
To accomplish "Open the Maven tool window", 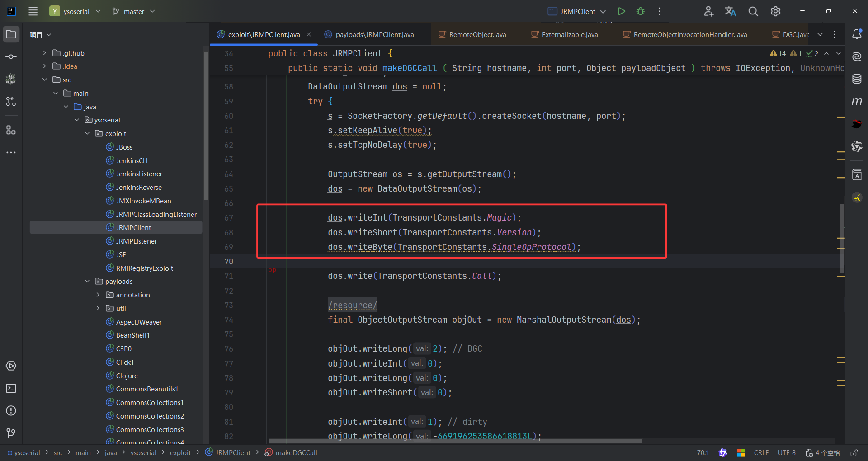I will [857, 101].
